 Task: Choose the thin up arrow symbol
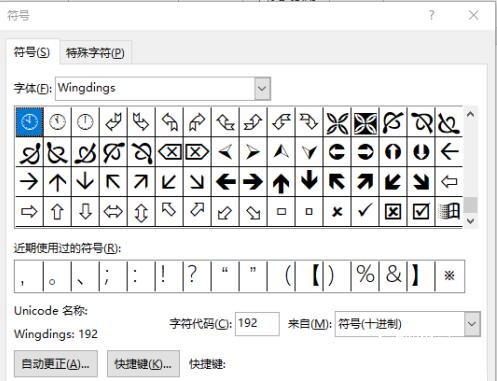57,182
